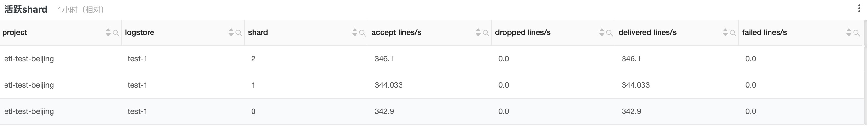The height and width of the screenshot is (131, 868).
Task: Select the row with shard 2
Action: pos(432,59)
